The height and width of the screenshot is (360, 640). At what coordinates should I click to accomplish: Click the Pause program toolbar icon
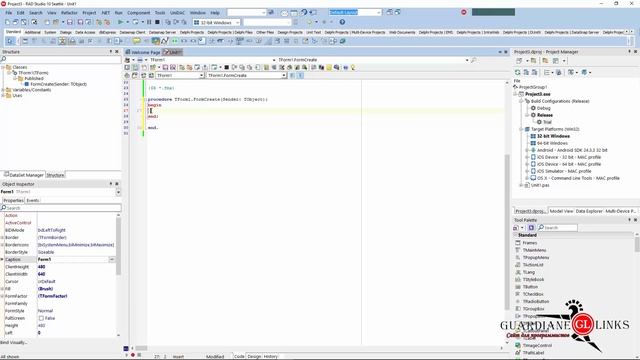(x=149, y=22)
